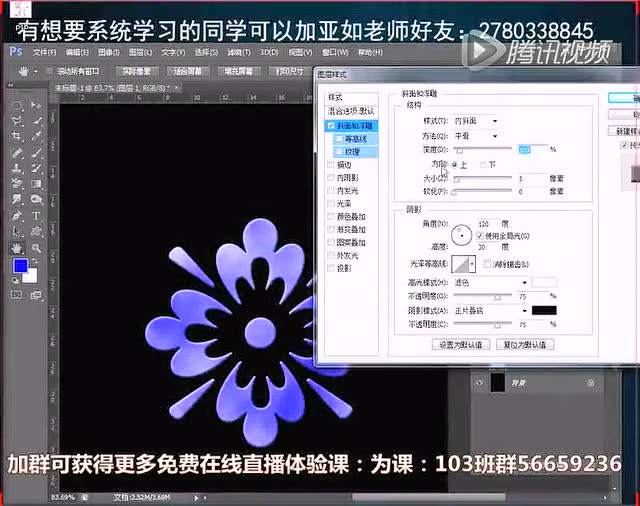Click the lock icon on 背景 layer
Image resolution: width=640 pixels, height=506 pixels.
pos(590,382)
